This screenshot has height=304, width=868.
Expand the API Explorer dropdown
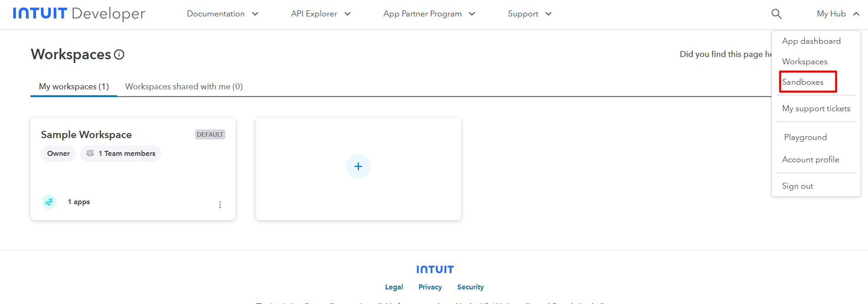pos(321,14)
